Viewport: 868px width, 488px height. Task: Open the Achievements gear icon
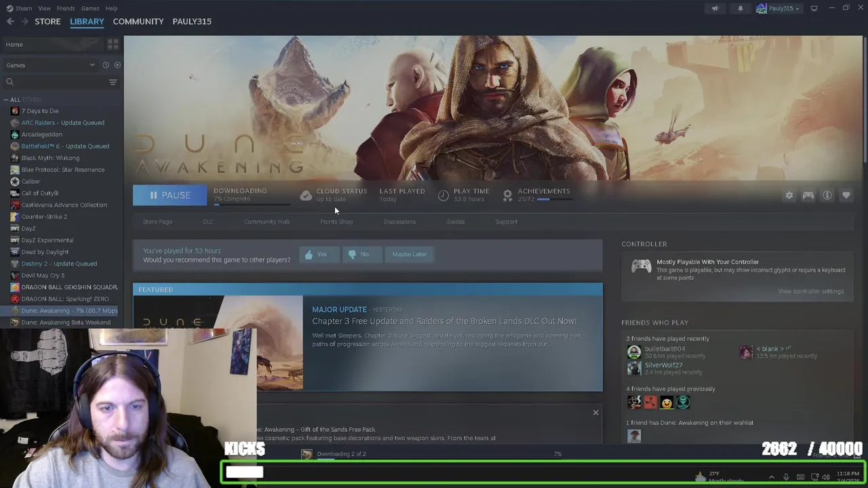(x=507, y=195)
